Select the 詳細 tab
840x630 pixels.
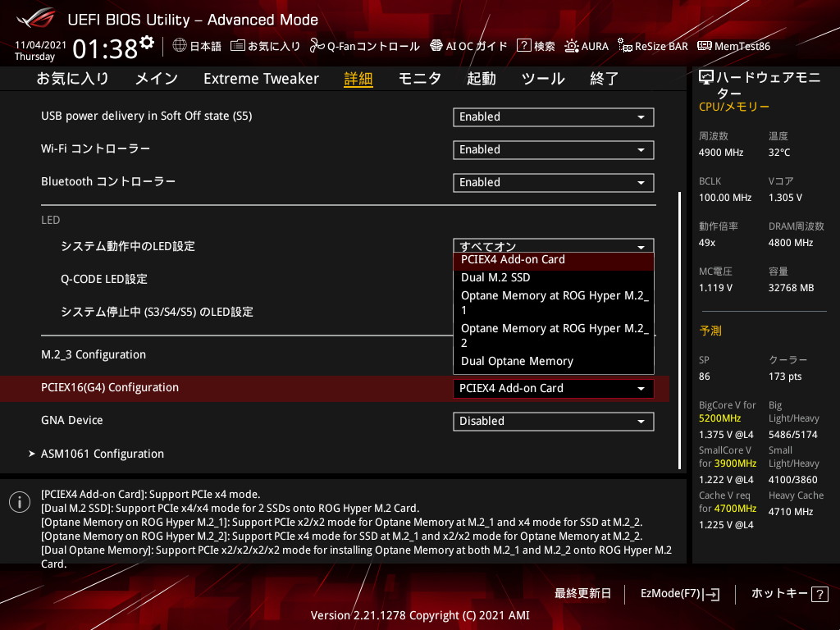[358, 79]
